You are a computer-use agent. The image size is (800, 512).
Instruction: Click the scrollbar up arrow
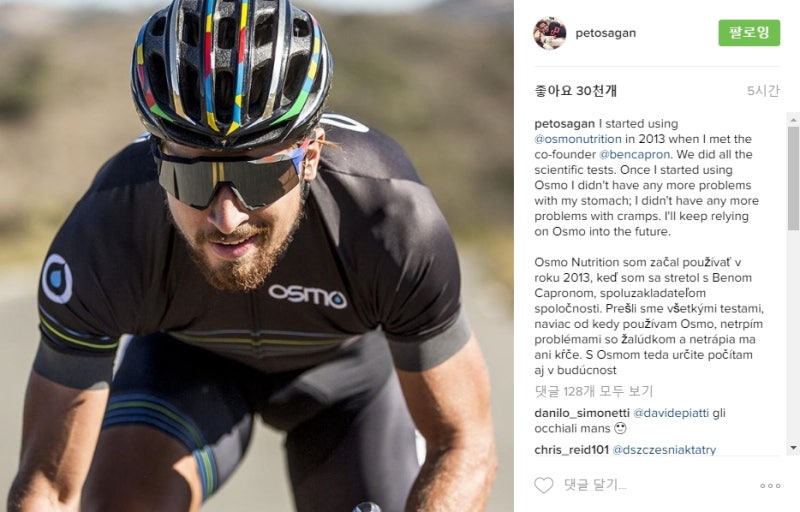click(793, 120)
